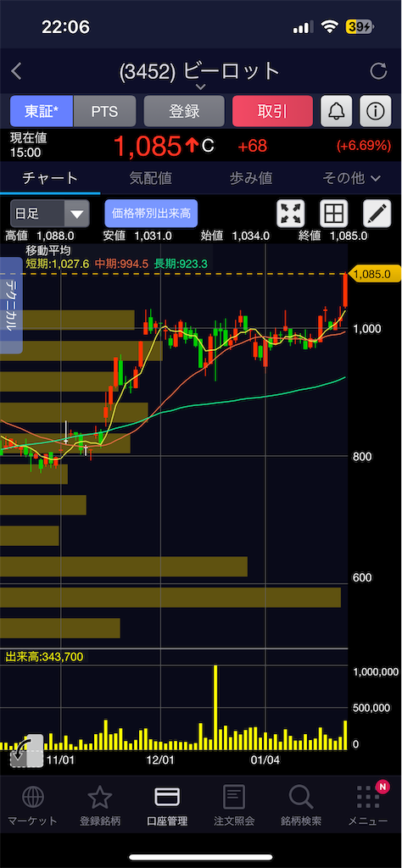Tap 1,085.0 price marker label

point(374,274)
